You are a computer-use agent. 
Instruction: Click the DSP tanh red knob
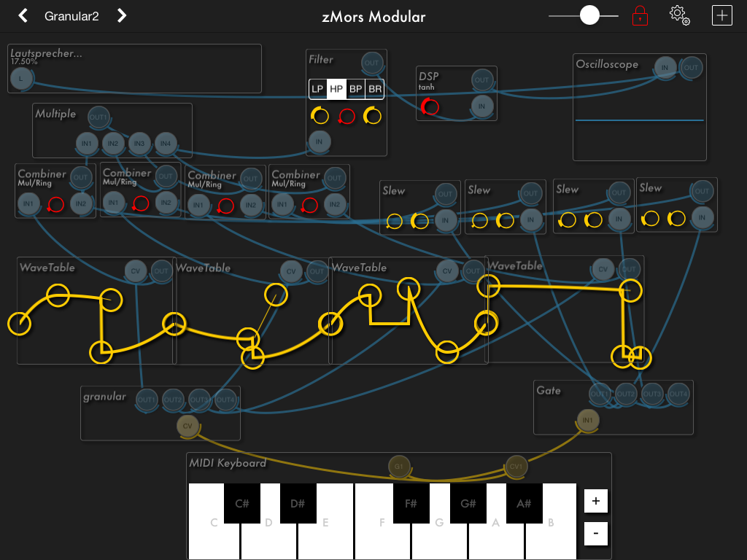point(430,106)
